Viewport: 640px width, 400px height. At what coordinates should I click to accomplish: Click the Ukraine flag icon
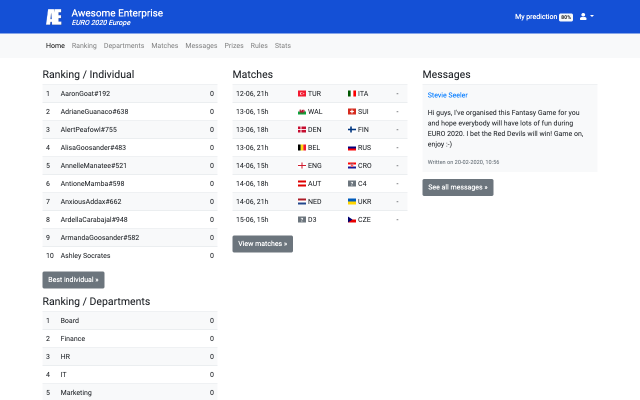point(351,201)
